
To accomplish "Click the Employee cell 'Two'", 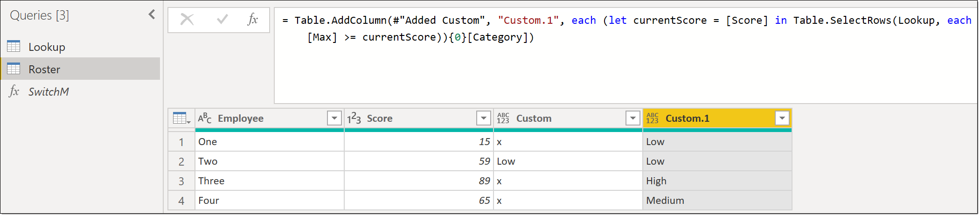I will (x=270, y=161).
